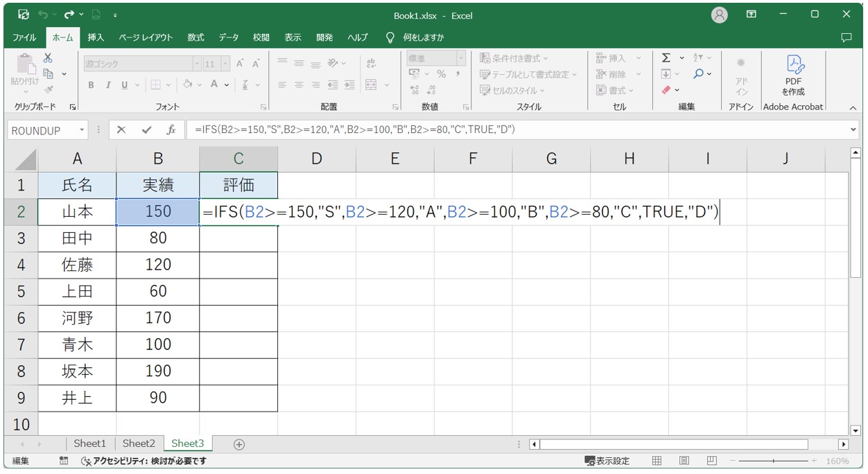Expand the formula bar chevron
Screen dimensions: 868x474
(853, 130)
